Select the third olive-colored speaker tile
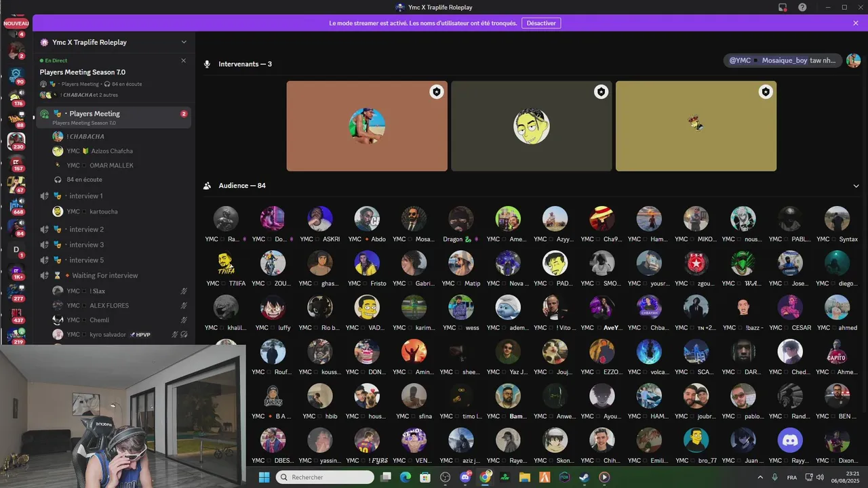868x488 pixels. [x=696, y=126]
